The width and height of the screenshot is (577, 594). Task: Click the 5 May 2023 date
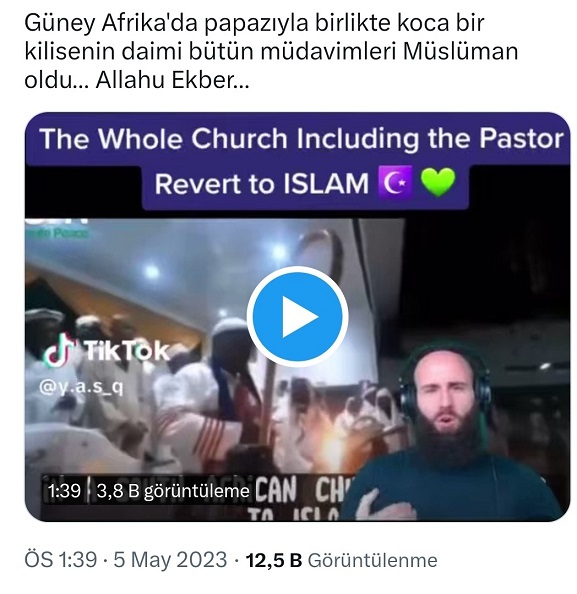click(170, 560)
